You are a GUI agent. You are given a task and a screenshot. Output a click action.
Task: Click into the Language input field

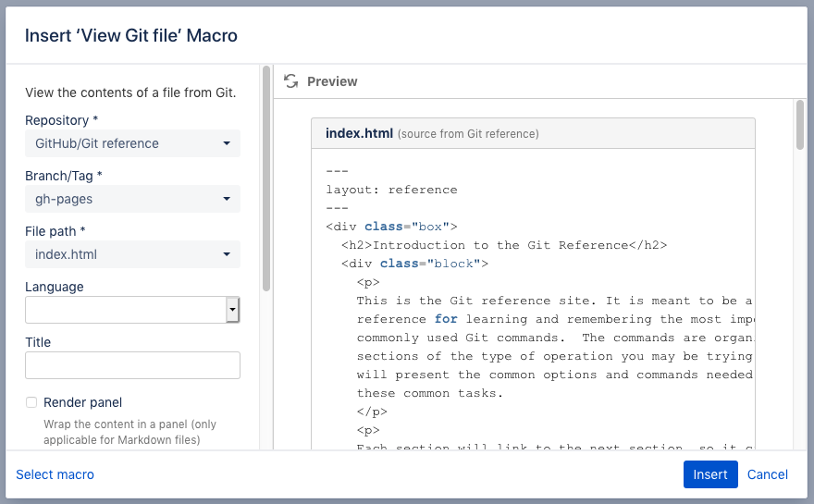pos(126,310)
